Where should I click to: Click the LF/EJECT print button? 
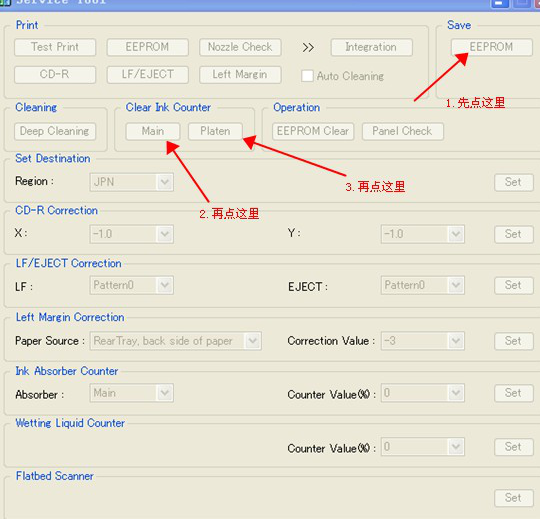click(147, 74)
